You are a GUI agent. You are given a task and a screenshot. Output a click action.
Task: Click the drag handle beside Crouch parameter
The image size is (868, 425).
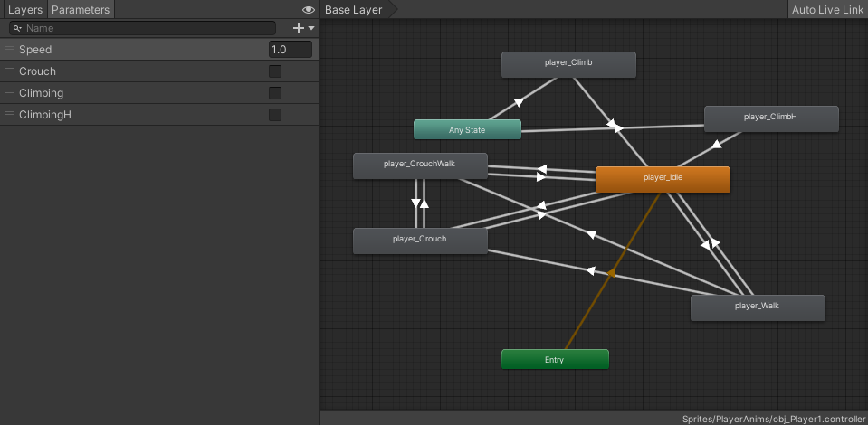coord(9,71)
